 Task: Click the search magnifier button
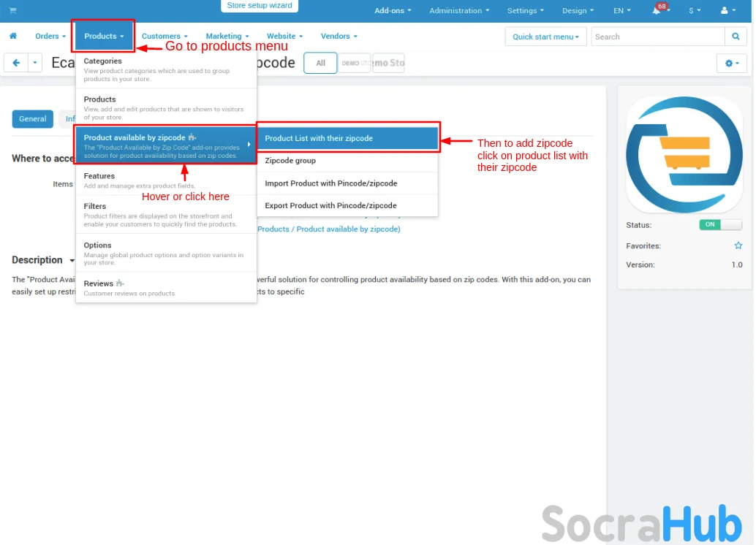coord(736,37)
